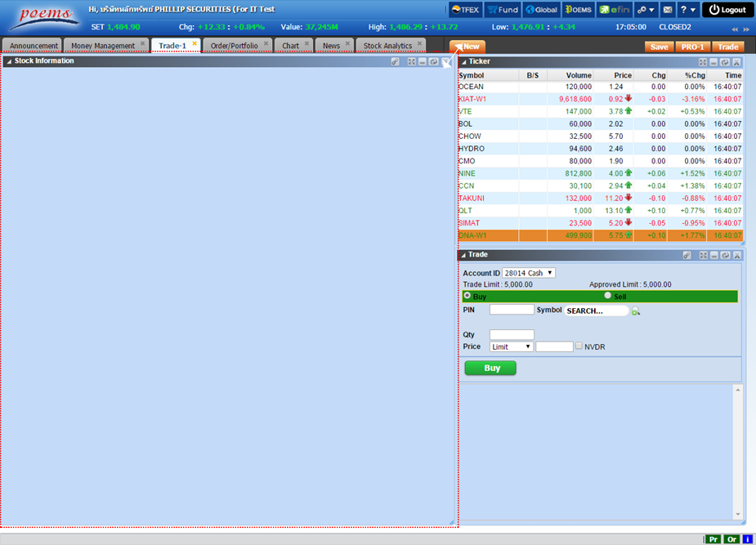Open the Fund shopping cart icon
Image resolution: width=756 pixels, height=545 pixels.
(502, 10)
